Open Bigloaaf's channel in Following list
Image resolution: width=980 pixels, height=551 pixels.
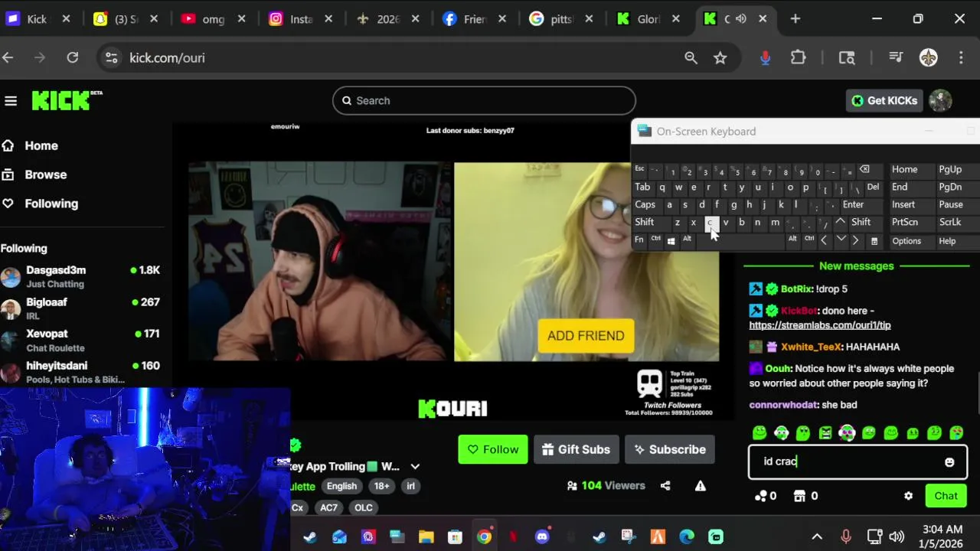tap(80, 308)
